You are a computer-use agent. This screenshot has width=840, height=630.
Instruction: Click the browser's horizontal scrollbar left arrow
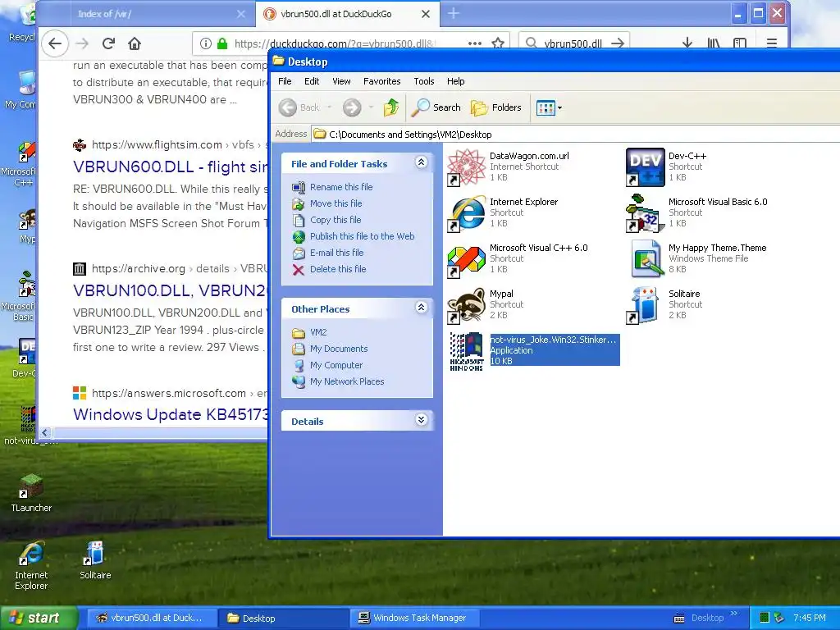click(x=46, y=433)
